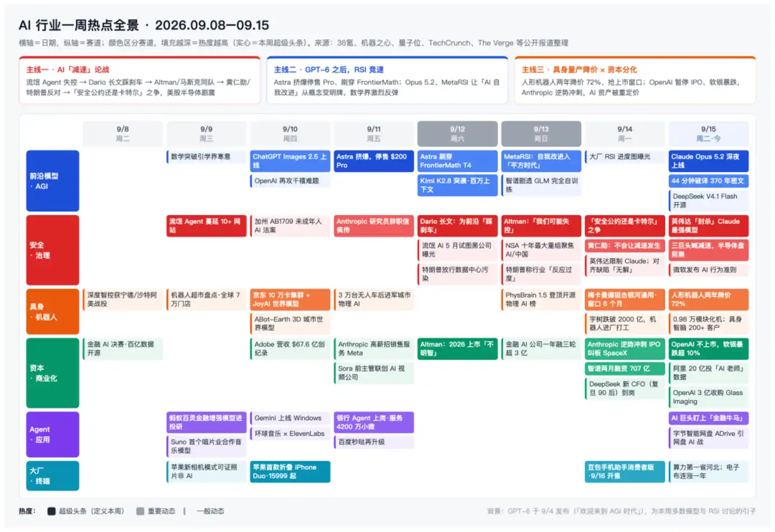The height and width of the screenshot is (532, 775).
Task: Click the ABot-Earth 3D 城市世界模型 card
Action: [290, 324]
